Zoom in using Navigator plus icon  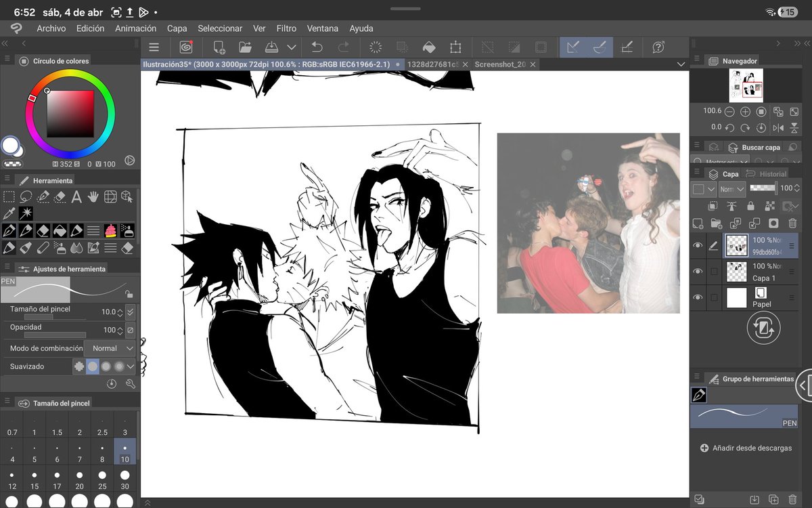point(745,111)
